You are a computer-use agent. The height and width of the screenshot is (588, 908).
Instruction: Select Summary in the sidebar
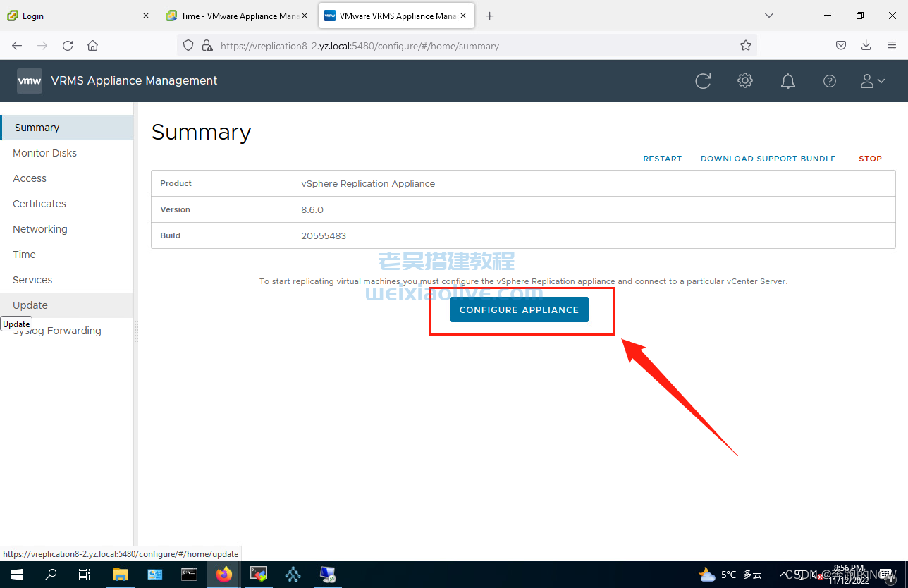tap(67, 128)
